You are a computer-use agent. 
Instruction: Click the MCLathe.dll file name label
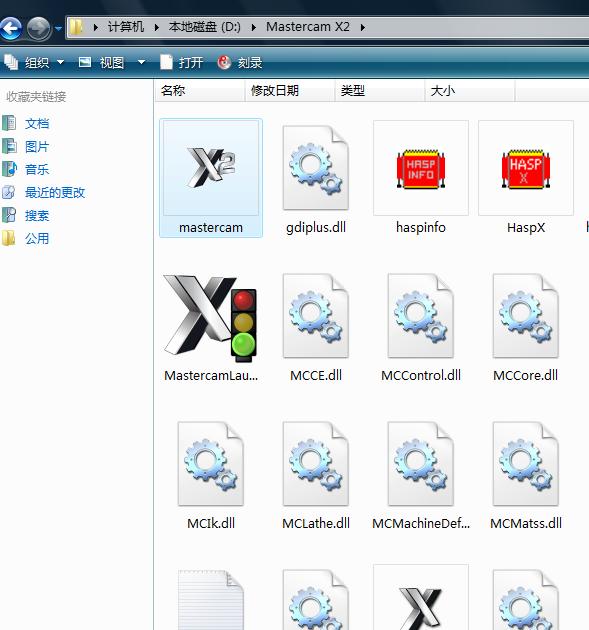(x=316, y=524)
